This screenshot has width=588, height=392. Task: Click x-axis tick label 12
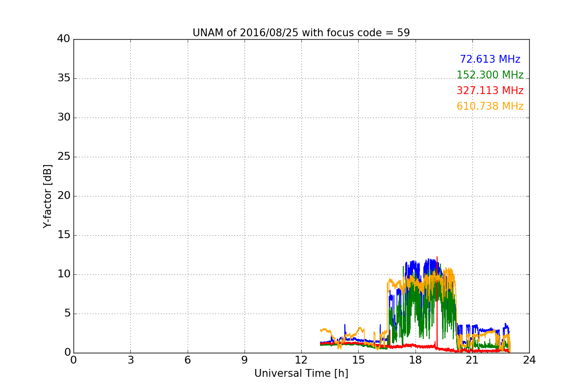coord(301,360)
